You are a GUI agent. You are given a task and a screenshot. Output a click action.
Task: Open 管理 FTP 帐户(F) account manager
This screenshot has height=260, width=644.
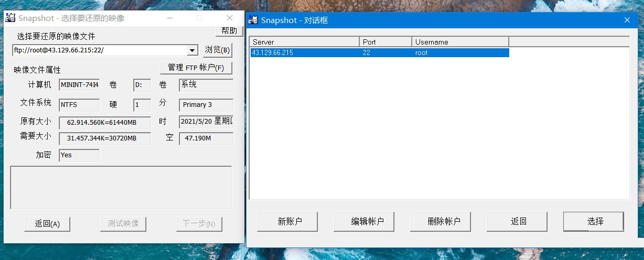click(x=196, y=68)
